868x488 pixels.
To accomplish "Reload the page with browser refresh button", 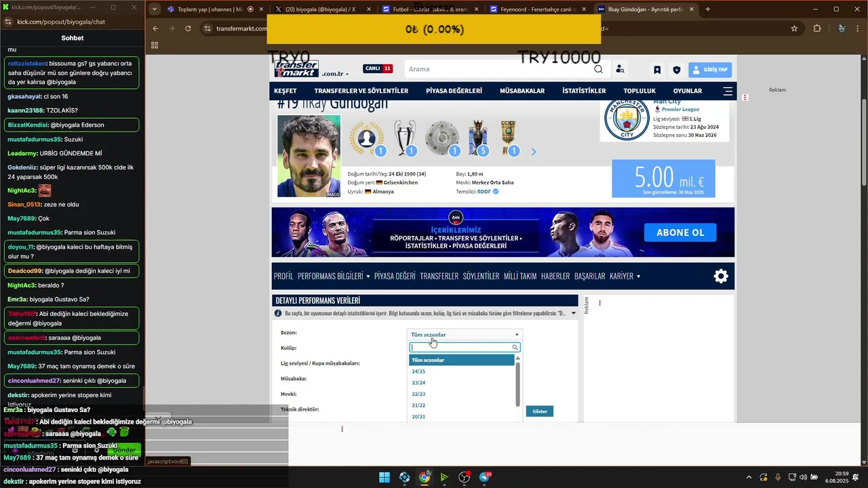I will coord(188,28).
